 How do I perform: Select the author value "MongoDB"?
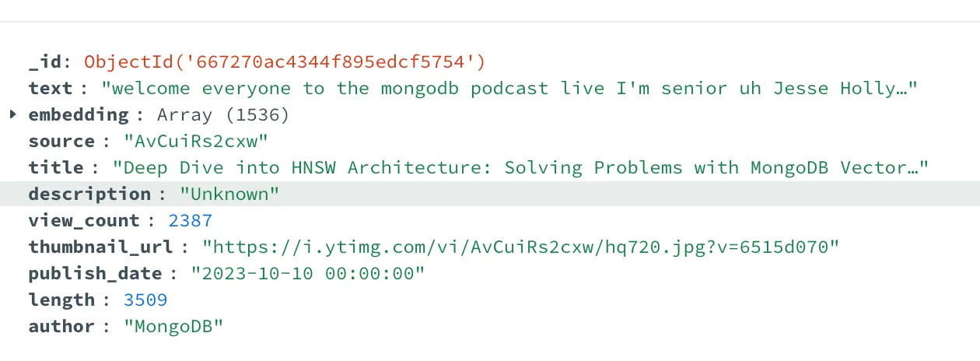(173, 326)
